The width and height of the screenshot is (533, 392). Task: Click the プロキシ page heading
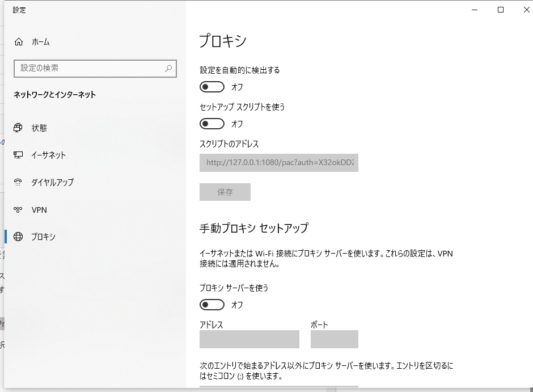222,41
